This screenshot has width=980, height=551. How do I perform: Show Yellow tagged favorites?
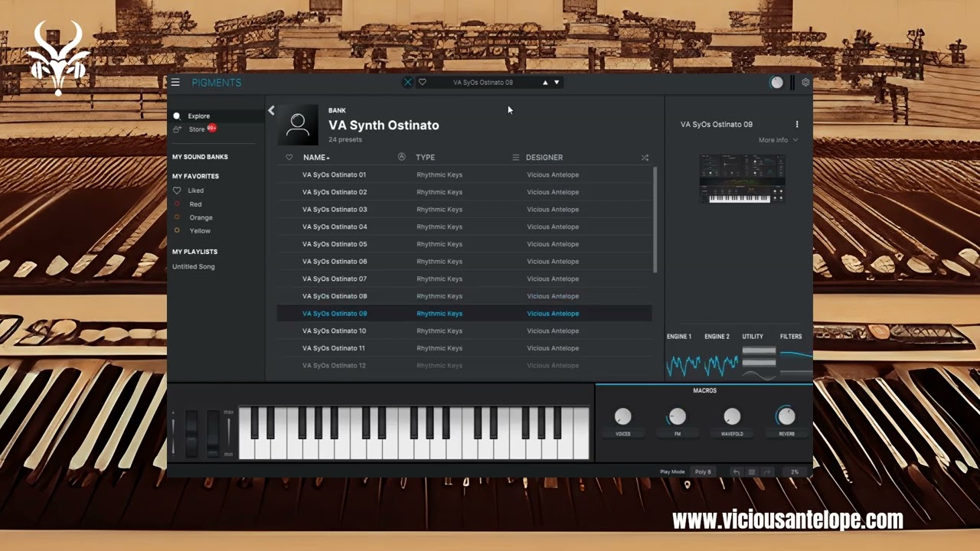pyautogui.click(x=200, y=230)
